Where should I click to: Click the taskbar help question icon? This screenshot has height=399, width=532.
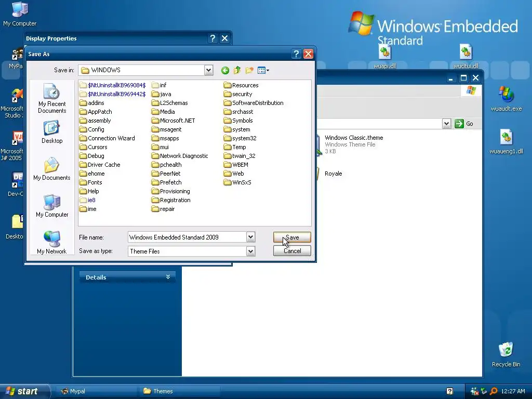click(449, 391)
